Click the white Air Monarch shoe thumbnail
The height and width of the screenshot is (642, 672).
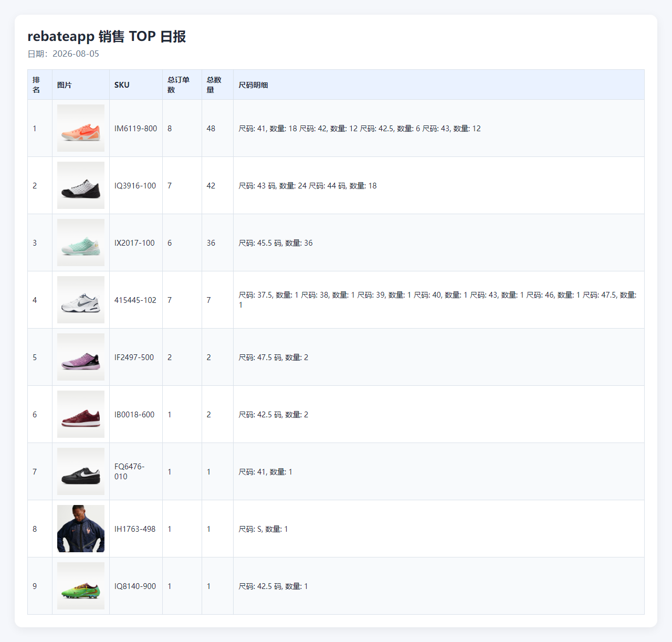click(81, 300)
